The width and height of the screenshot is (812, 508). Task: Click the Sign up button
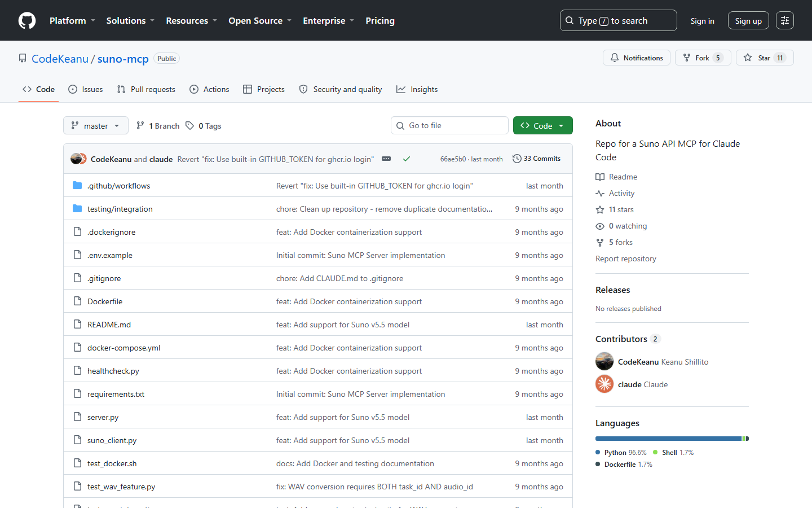tap(748, 21)
